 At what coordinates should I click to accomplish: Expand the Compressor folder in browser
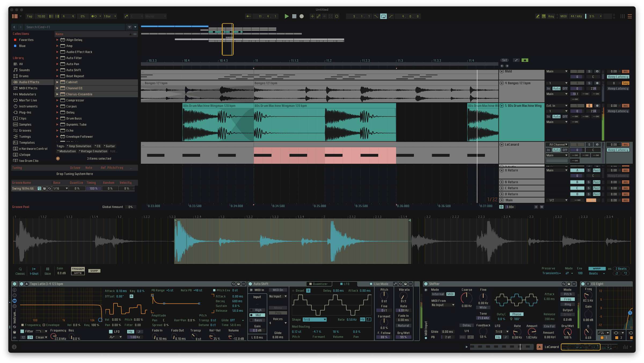57,100
